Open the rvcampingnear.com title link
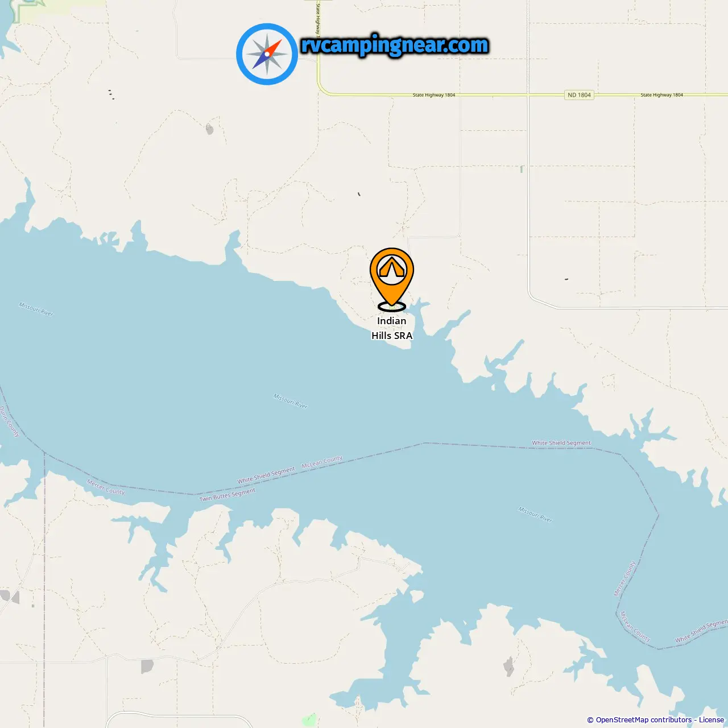The image size is (728, 728). click(x=395, y=45)
